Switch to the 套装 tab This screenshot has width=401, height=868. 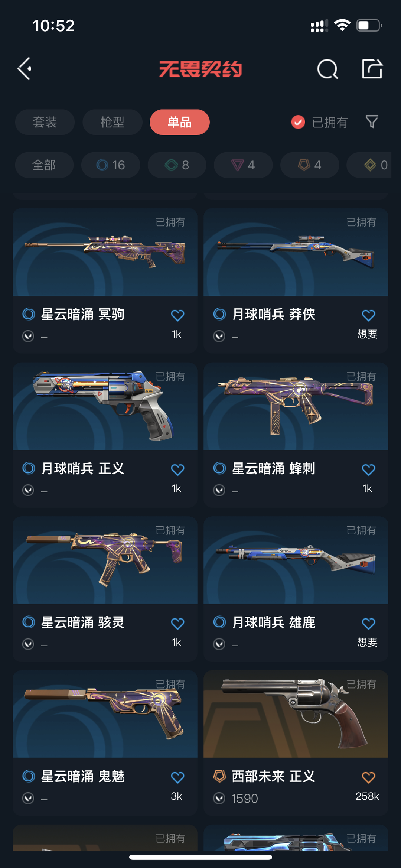(x=45, y=122)
